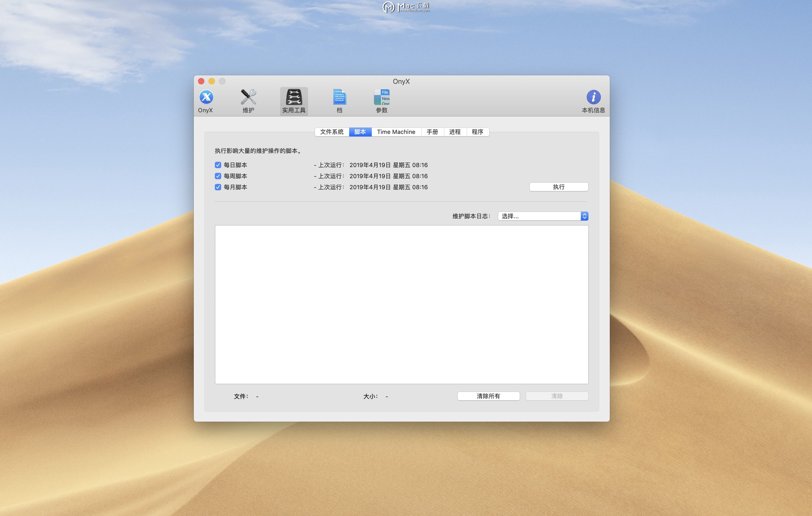Switch to the Time Machine tab
Image resolution: width=812 pixels, height=516 pixels.
396,132
